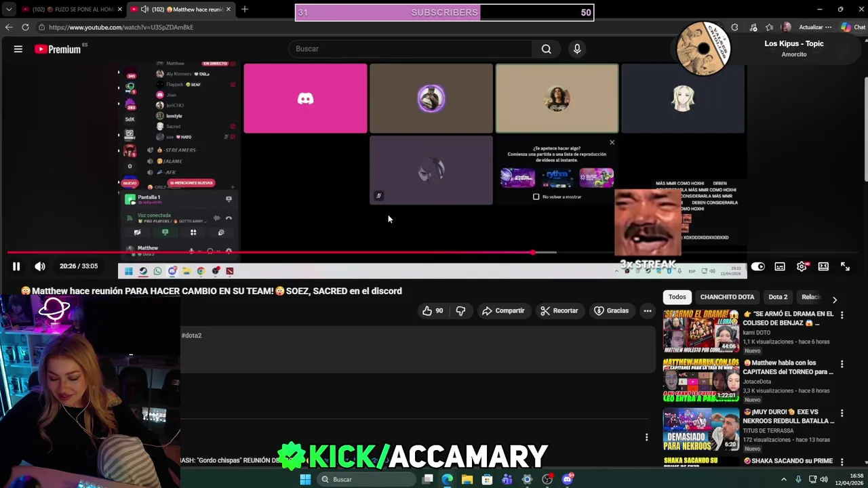Go back in browser history

point(8,27)
